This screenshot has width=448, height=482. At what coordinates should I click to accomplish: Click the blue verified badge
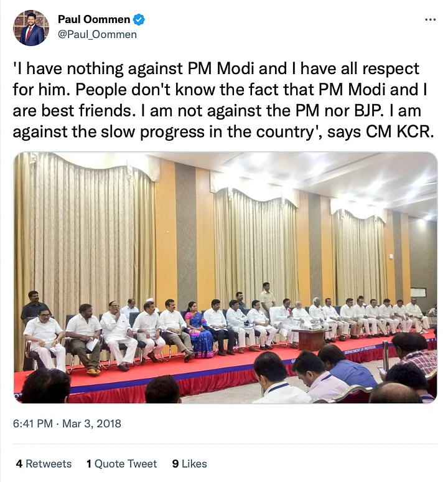coord(139,19)
